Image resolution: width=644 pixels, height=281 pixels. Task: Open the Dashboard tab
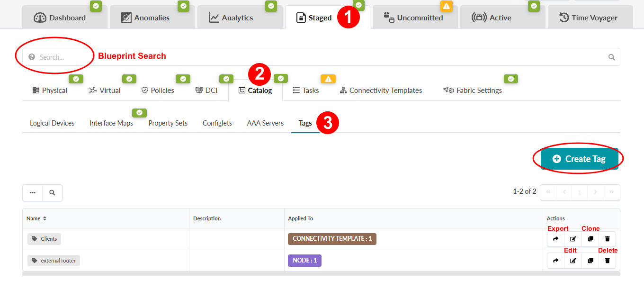point(65,18)
